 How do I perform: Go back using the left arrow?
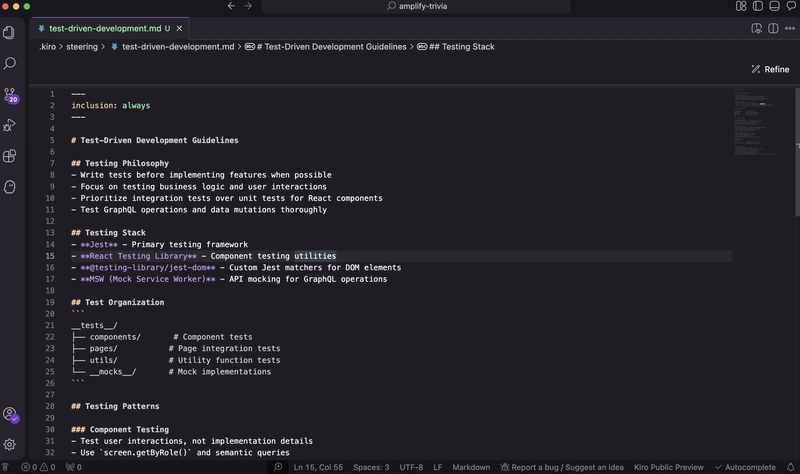[231, 6]
